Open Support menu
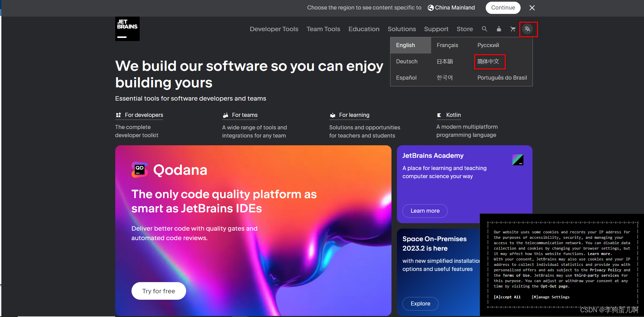This screenshot has width=644, height=317. (x=436, y=29)
